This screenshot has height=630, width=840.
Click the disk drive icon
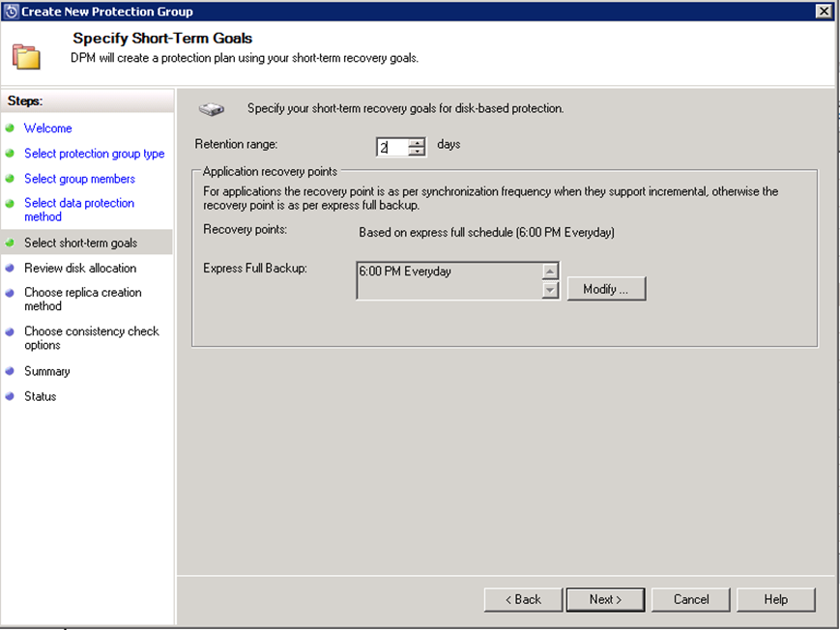click(x=212, y=109)
